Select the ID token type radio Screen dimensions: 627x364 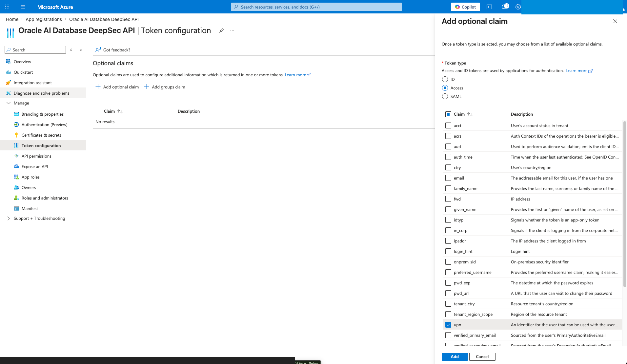click(x=445, y=79)
